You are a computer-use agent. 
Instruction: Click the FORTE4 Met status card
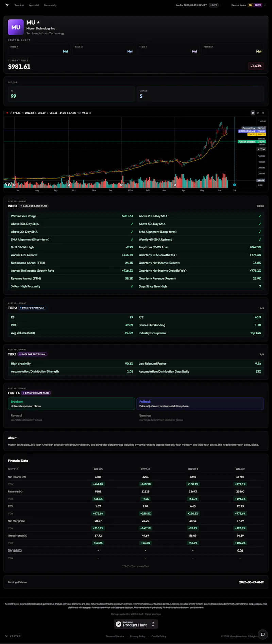coord(233,50)
